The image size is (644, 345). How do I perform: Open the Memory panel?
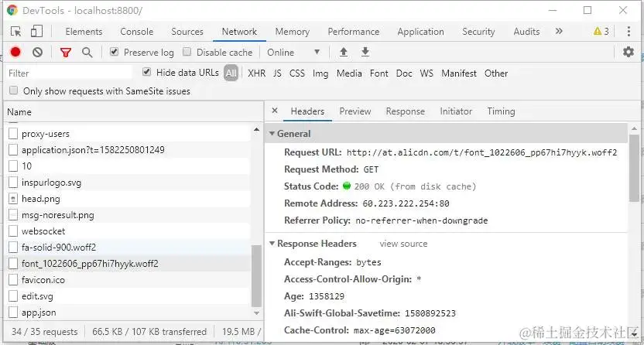point(293,32)
